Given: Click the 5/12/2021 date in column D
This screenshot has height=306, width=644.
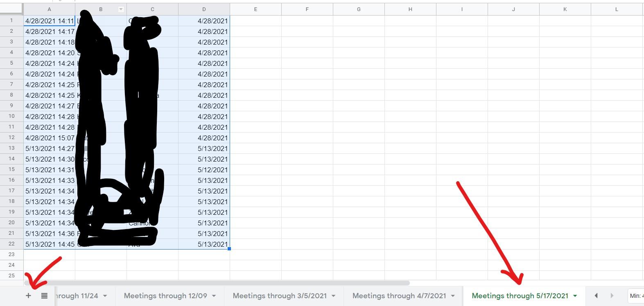Looking at the screenshot, I should [x=204, y=170].
